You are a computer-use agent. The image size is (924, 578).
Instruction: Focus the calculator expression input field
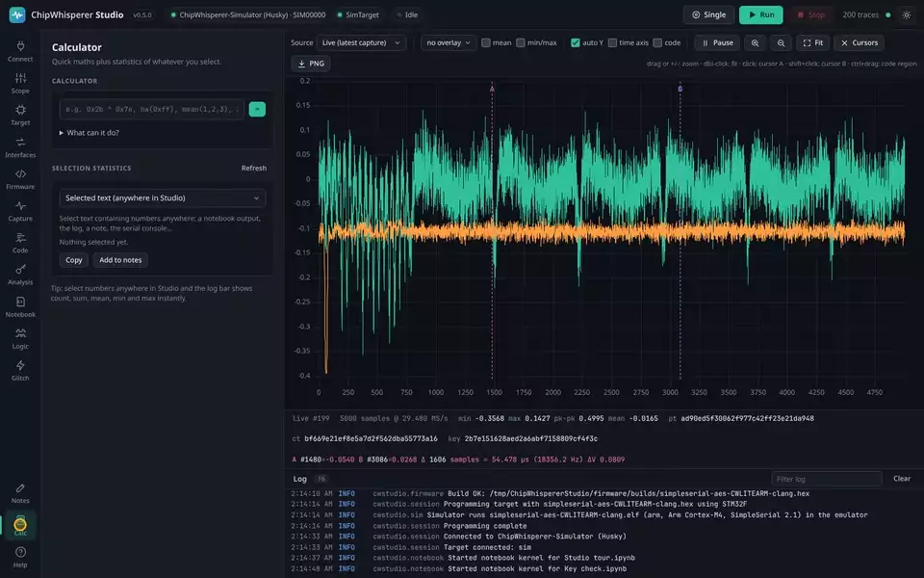pos(151,109)
